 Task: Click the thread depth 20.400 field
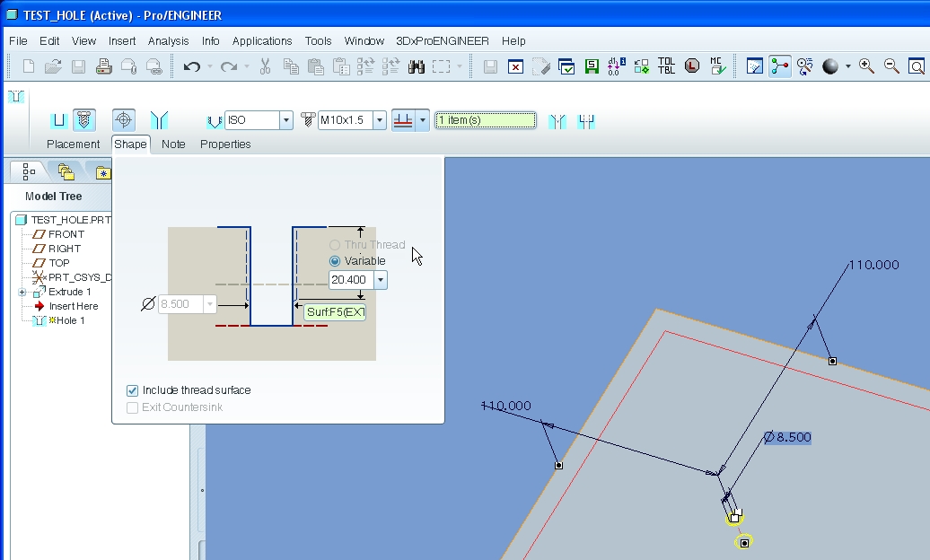[x=351, y=280]
